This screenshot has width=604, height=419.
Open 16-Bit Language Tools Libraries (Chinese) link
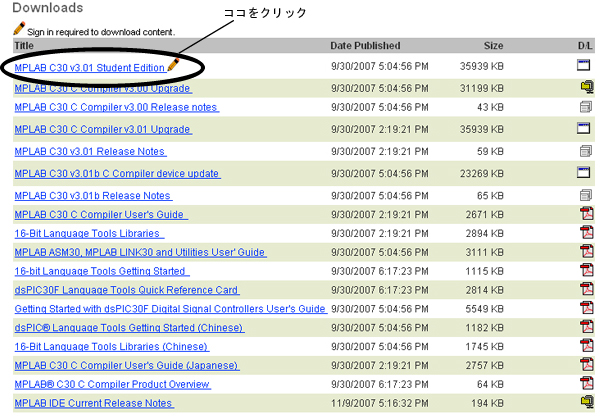112,347
